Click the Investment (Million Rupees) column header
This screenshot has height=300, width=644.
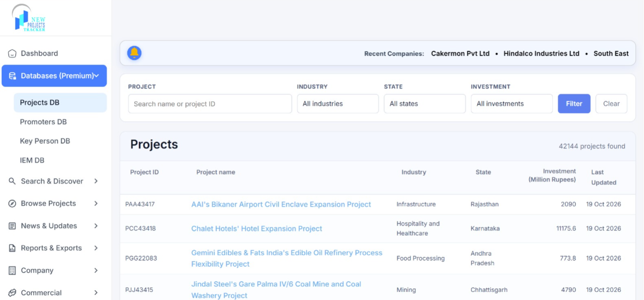pos(552,175)
